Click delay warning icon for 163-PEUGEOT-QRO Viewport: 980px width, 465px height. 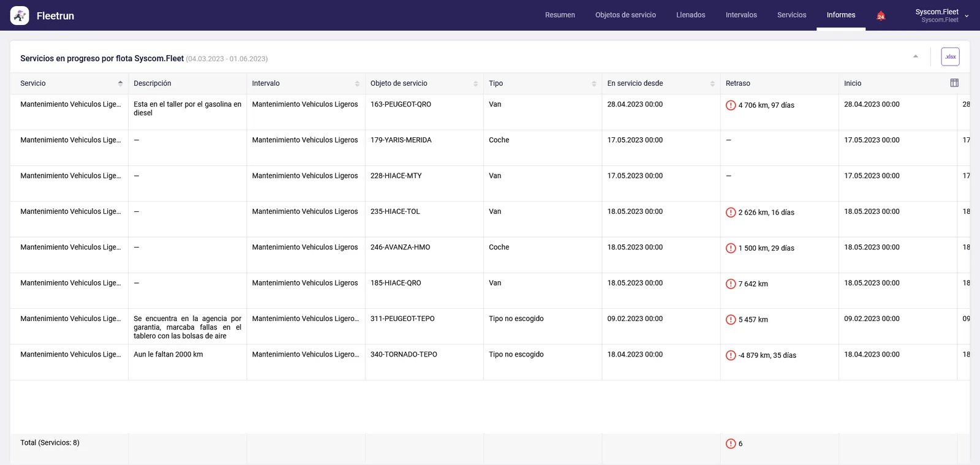coord(731,105)
